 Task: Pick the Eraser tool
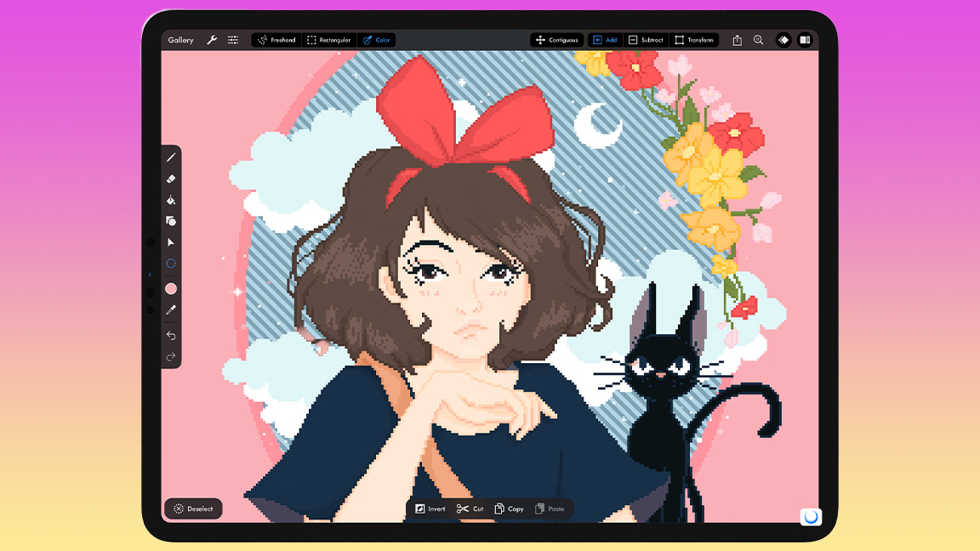pyautogui.click(x=171, y=179)
